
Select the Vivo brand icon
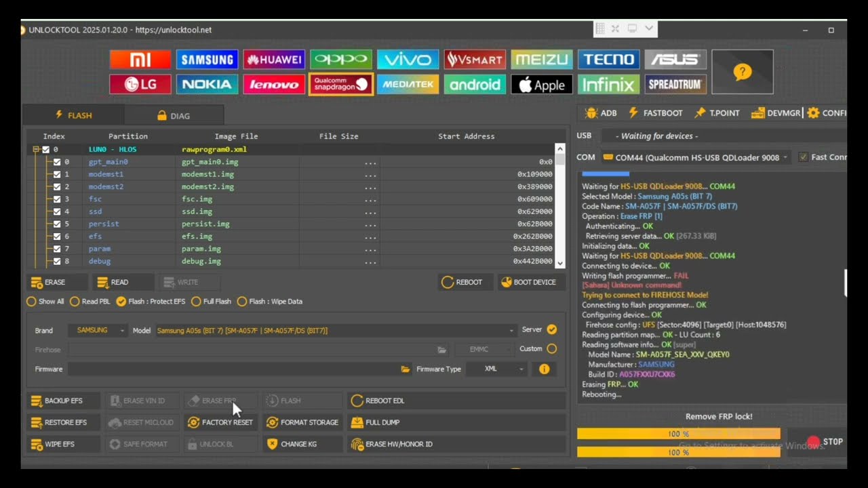pyautogui.click(x=408, y=60)
